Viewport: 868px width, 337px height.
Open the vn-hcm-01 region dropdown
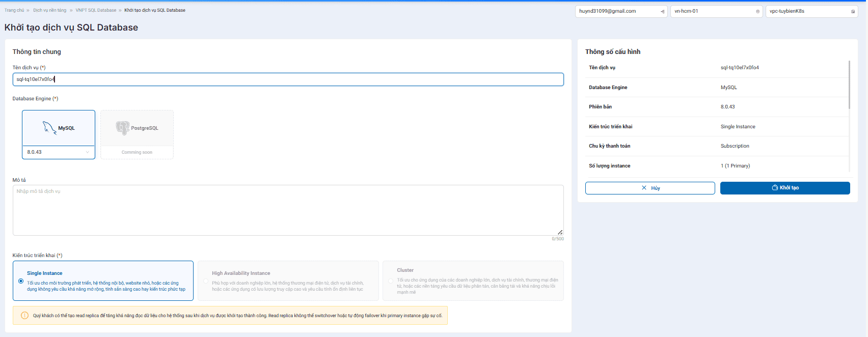717,11
